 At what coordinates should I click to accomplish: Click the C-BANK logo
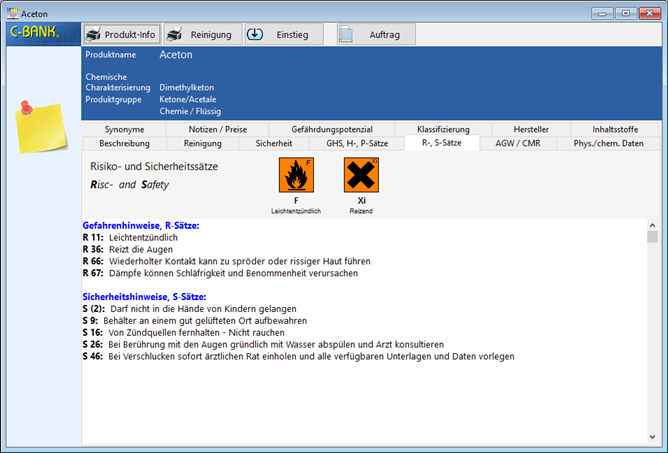point(34,32)
